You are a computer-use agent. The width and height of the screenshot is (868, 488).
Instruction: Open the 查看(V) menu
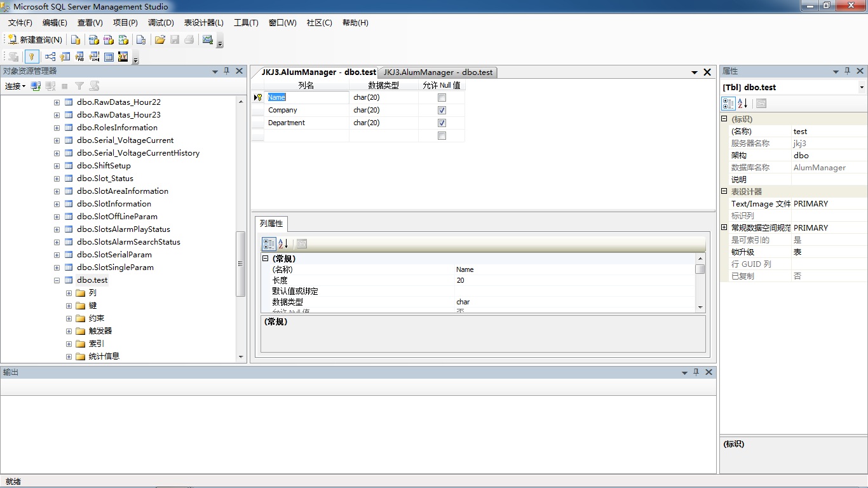[x=90, y=22]
